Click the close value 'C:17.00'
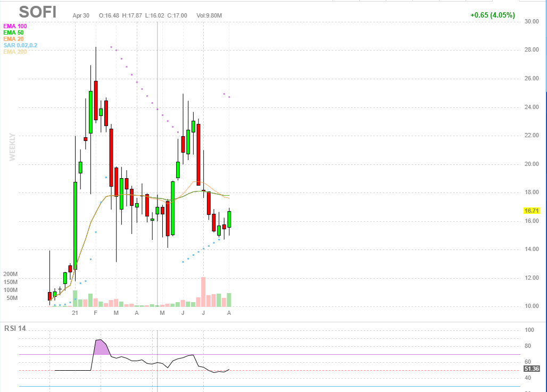Screen dimensions: 547x392 (x=177, y=16)
